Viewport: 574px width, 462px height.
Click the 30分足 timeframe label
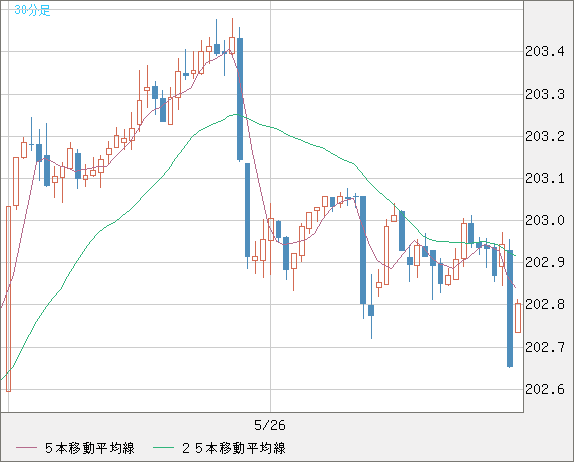32,10
